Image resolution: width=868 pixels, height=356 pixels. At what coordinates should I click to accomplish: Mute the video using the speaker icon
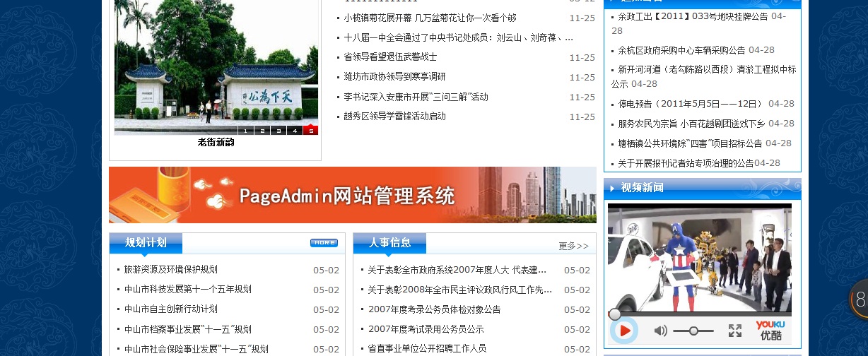[x=660, y=331]
